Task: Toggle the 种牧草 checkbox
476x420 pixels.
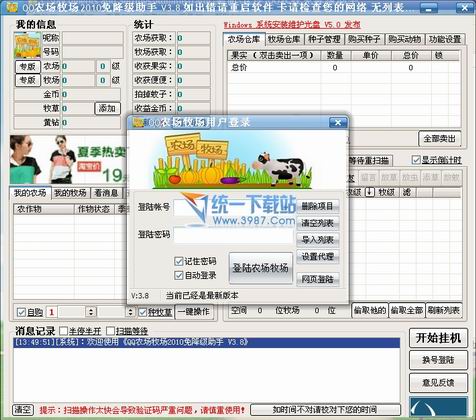Action: click(x=143, y=312)
